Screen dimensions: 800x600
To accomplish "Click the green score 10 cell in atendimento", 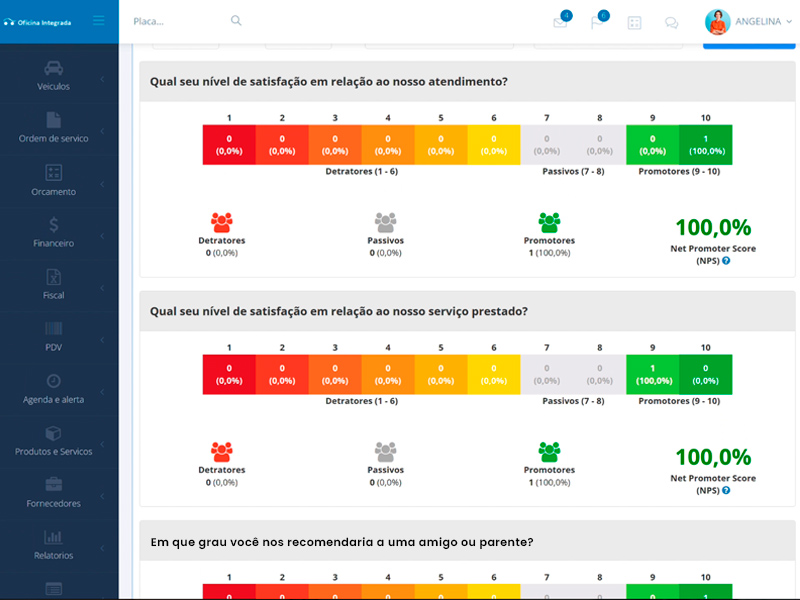I will [x=706, y=145].
